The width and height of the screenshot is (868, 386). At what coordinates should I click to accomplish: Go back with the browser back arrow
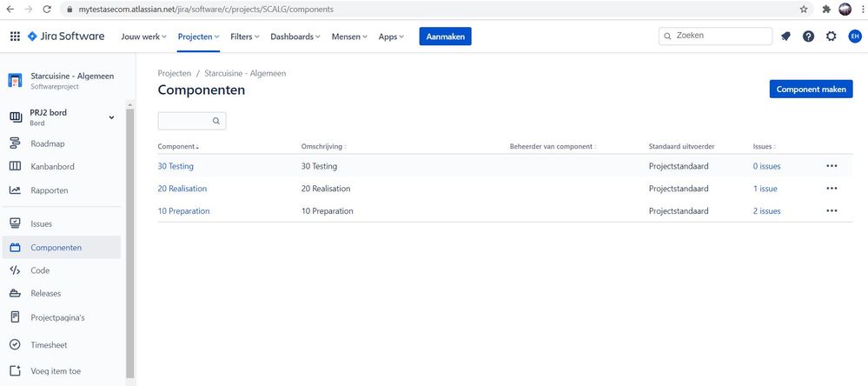[x=10, y=10]
